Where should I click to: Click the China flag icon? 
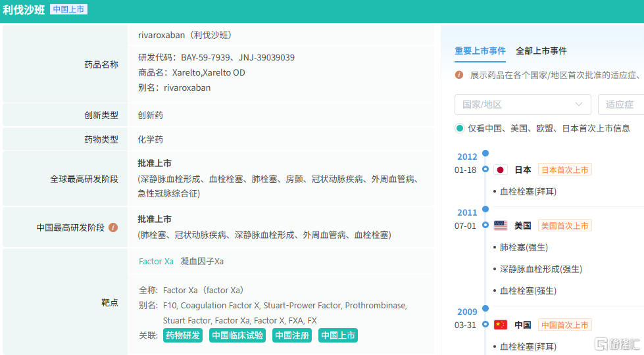coord(500,325)
